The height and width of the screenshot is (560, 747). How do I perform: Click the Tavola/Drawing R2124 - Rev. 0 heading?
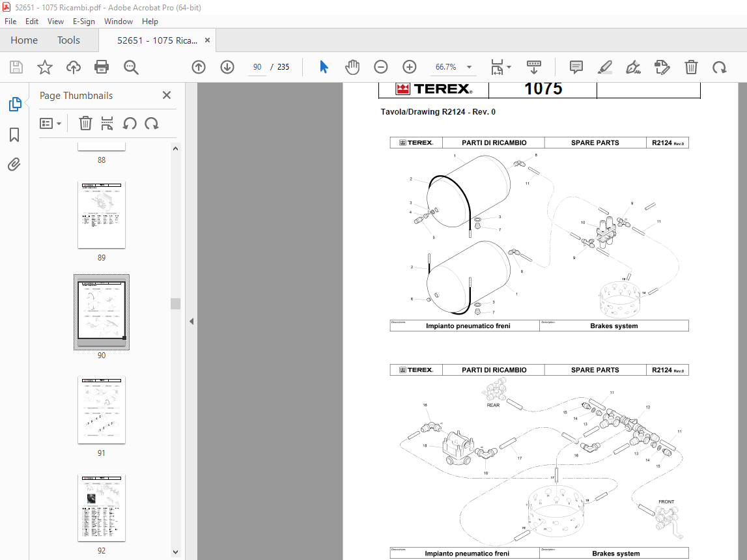438,112
